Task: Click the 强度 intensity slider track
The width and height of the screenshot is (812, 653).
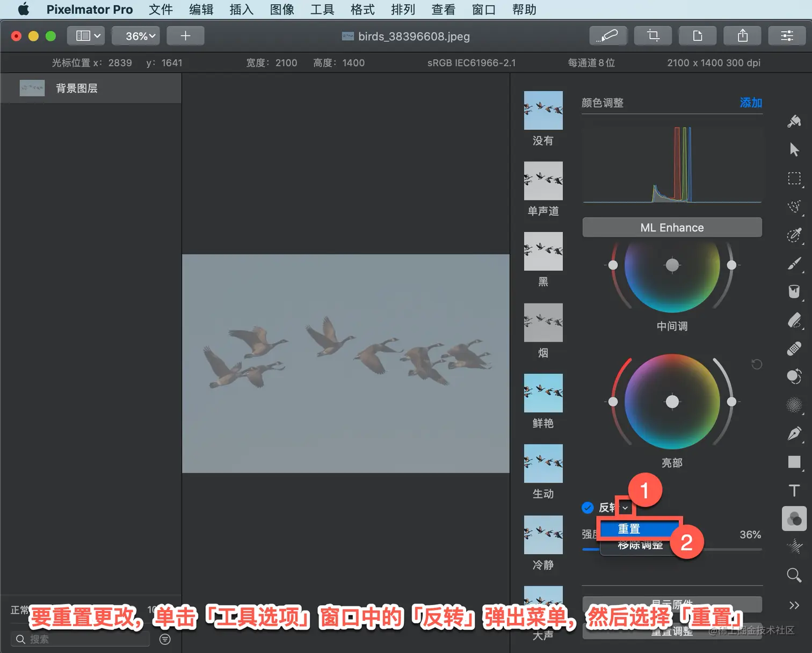Action: 672,549
